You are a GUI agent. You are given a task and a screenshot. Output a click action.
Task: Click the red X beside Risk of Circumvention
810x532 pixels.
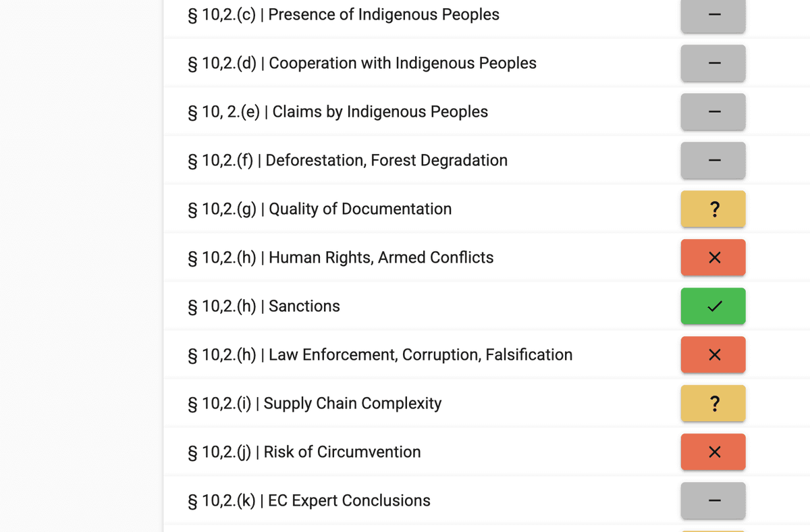(x=713, y=452)
